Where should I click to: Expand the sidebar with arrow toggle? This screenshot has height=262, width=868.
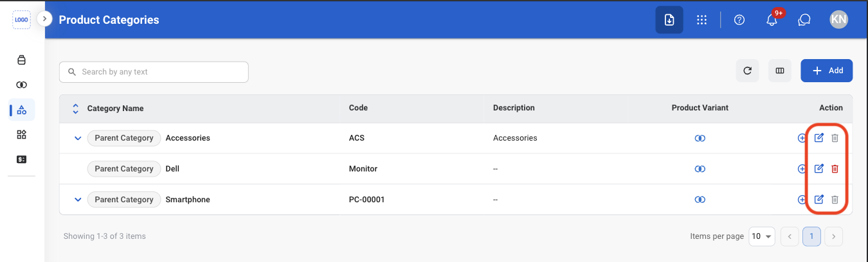click(44, 19)
